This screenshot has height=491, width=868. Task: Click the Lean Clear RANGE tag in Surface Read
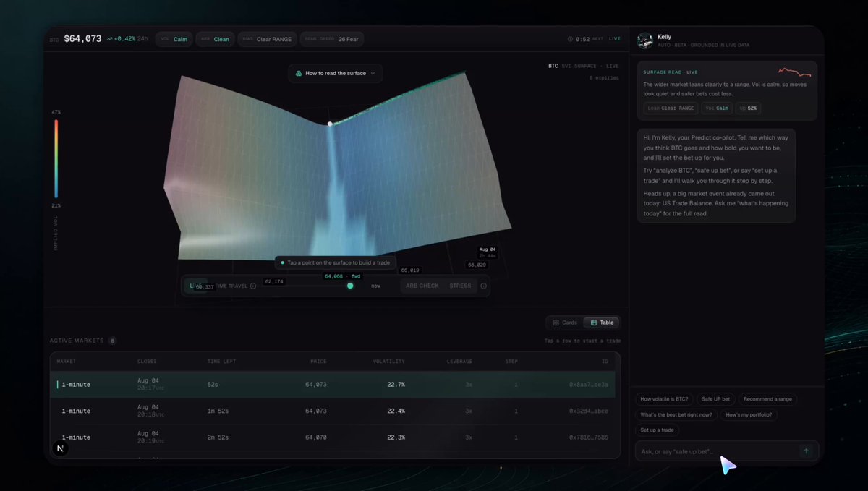(671, 108)
